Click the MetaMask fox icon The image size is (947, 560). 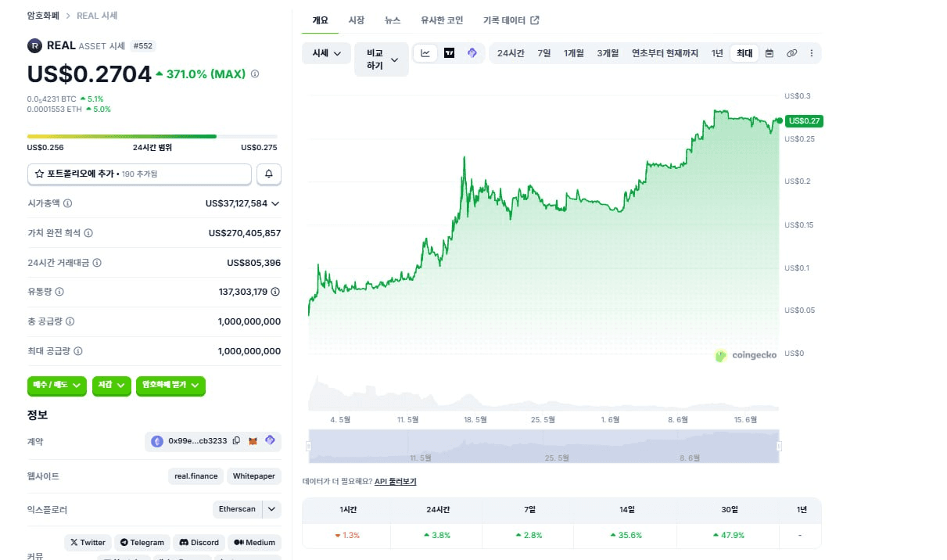[x=253, y=441]
